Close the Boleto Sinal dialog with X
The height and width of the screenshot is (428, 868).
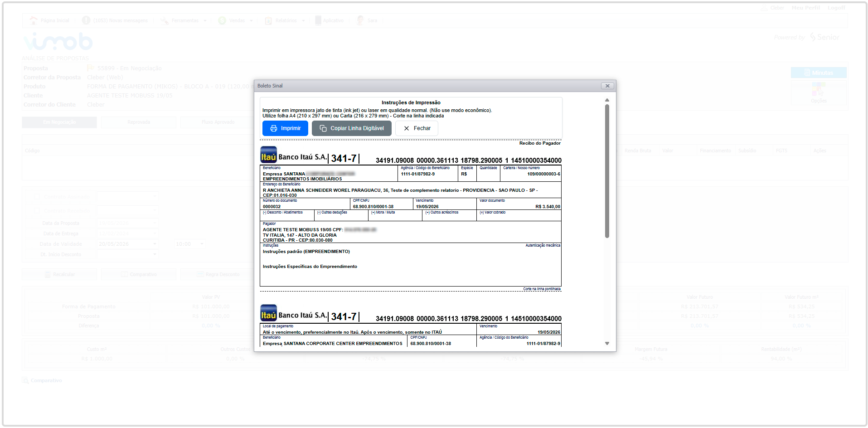607,86
